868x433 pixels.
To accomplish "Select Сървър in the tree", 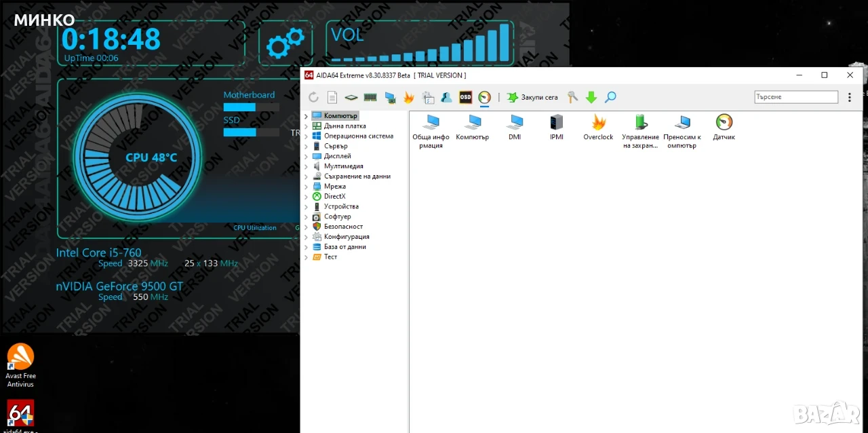I will pyautogui.click(x=336, y=146).
